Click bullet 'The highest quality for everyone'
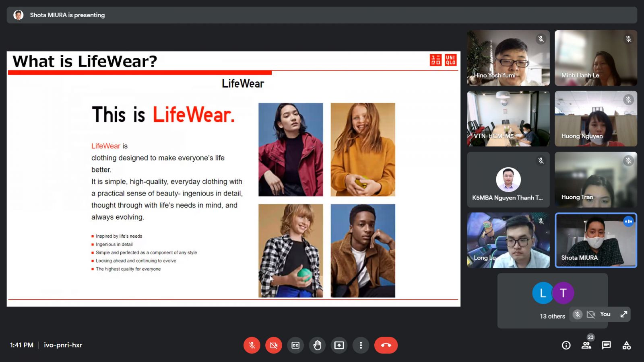Image resolution: width=644 pixels, height=362 pixels. tap(128, 269)
